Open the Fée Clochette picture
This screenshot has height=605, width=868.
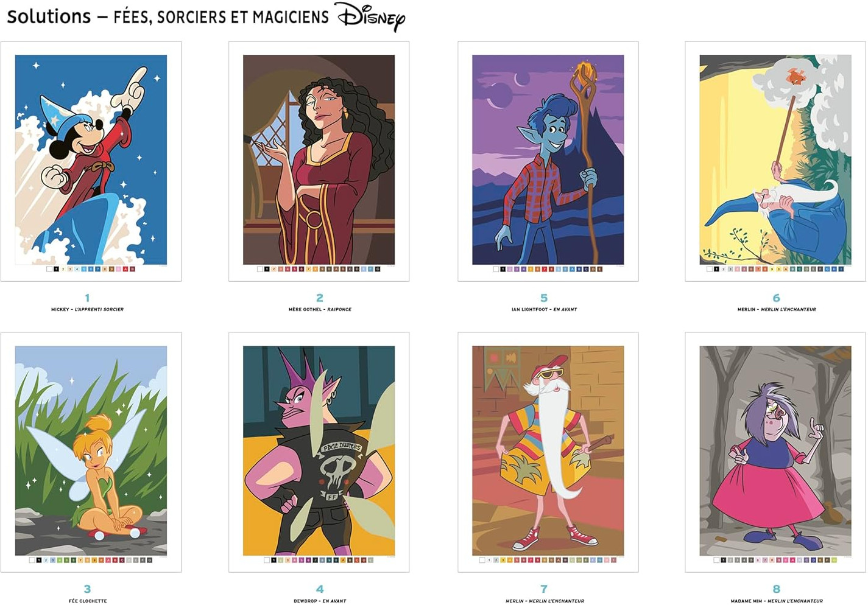point(91,450)
